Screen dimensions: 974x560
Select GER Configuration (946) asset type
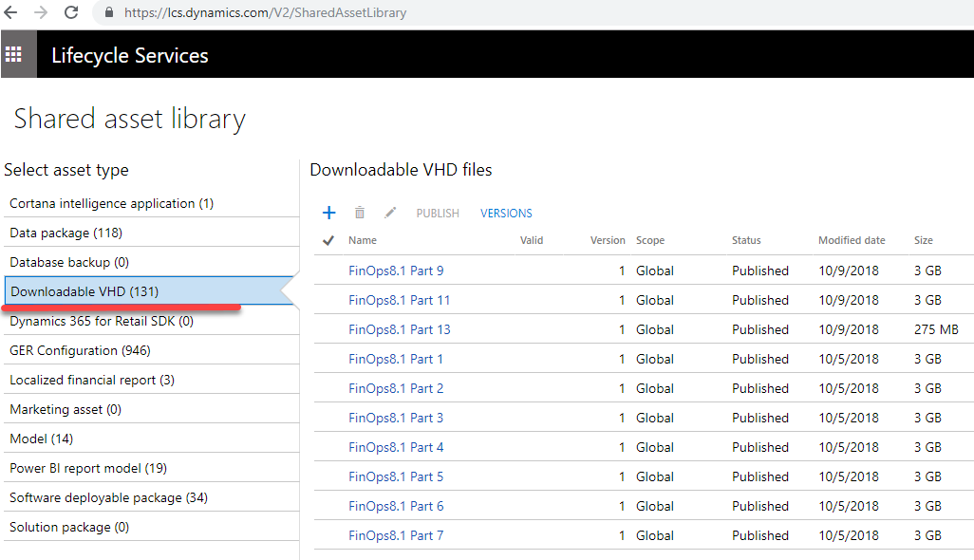152,350
